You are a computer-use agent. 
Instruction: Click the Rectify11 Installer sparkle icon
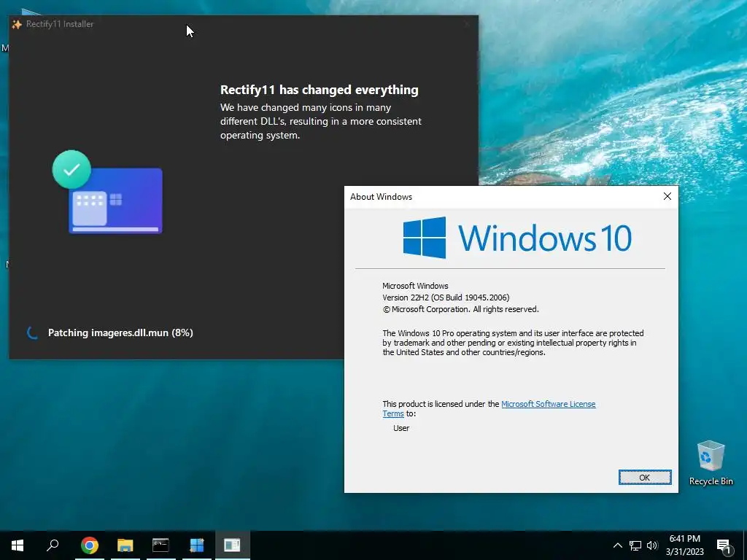coord(17,24)
